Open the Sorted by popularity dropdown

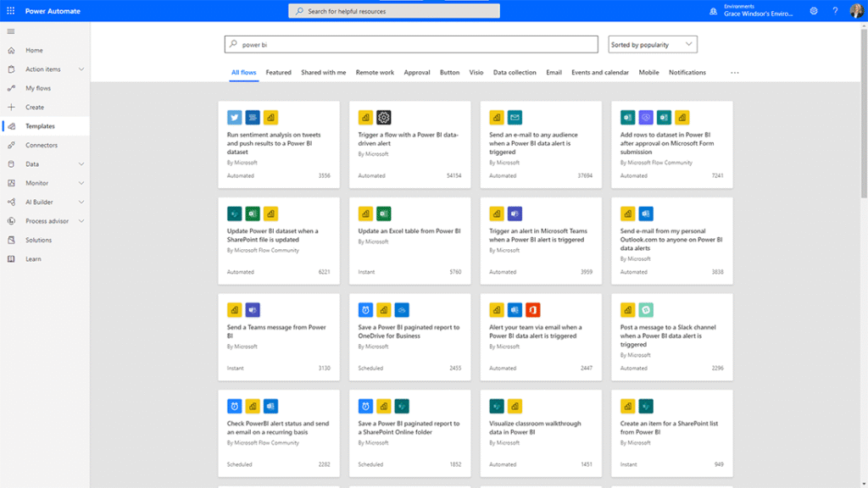652,44
